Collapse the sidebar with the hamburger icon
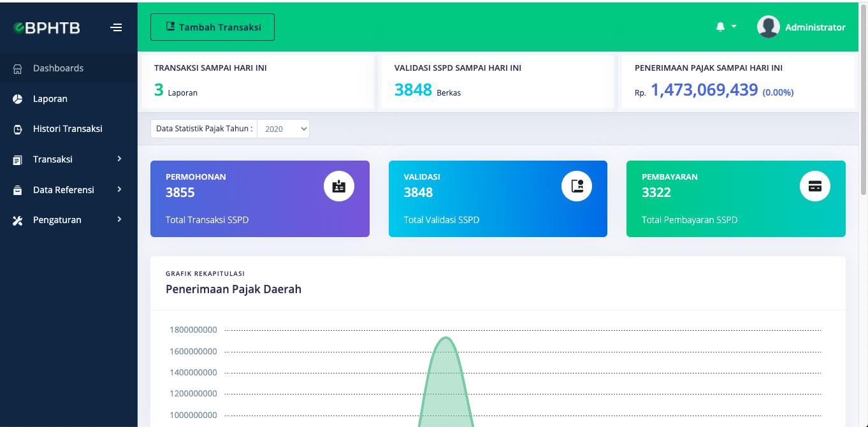Viewport: 868px width, 427px height. (x=116, y=27)
